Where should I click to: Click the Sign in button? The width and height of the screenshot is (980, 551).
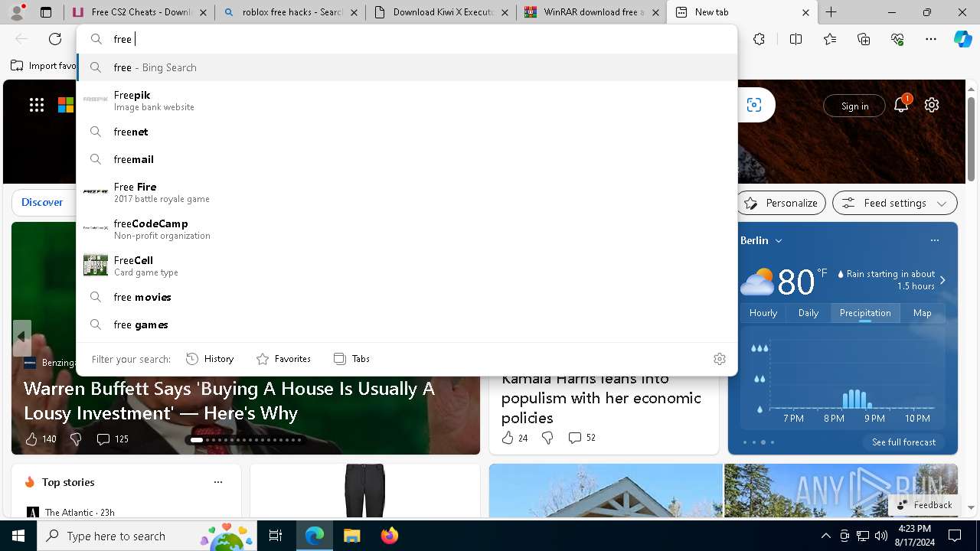point(854,106)
